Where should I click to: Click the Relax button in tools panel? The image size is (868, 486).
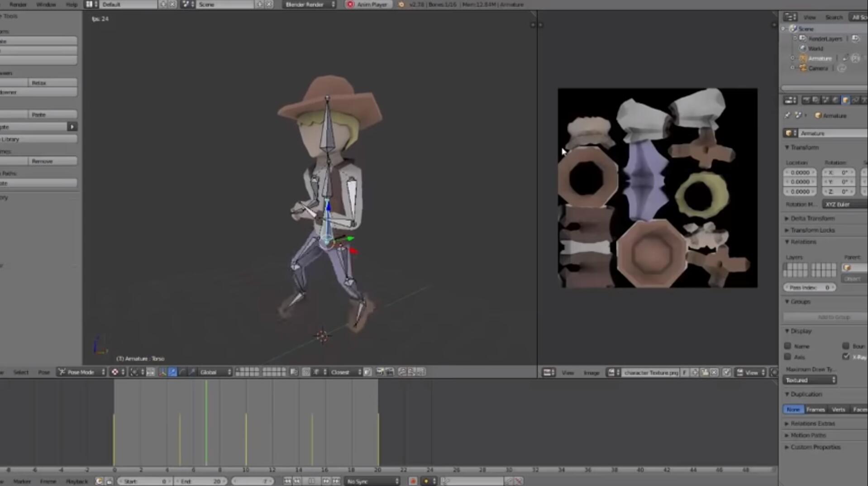pyautogui.click(x=52, y=83)
